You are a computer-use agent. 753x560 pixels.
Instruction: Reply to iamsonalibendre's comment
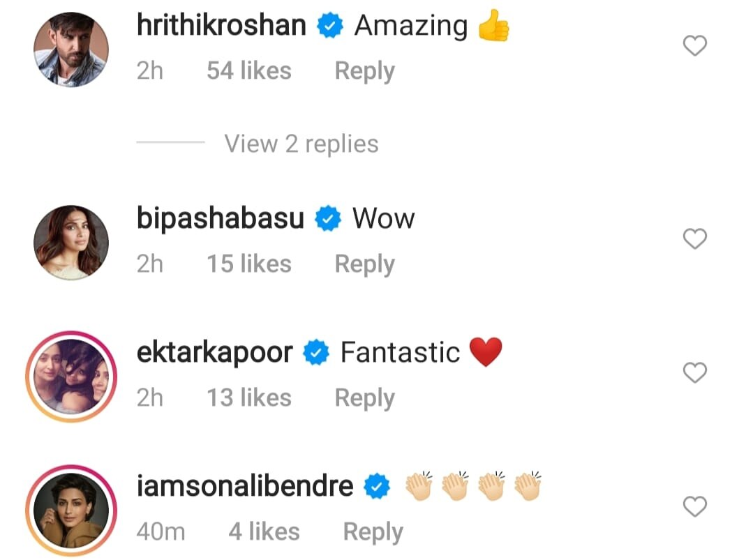[373, 531]
